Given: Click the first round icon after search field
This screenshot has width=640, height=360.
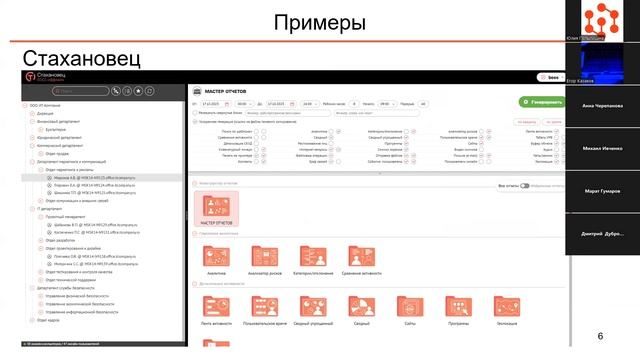Looking at the screenshot, I should click(116, 91).
